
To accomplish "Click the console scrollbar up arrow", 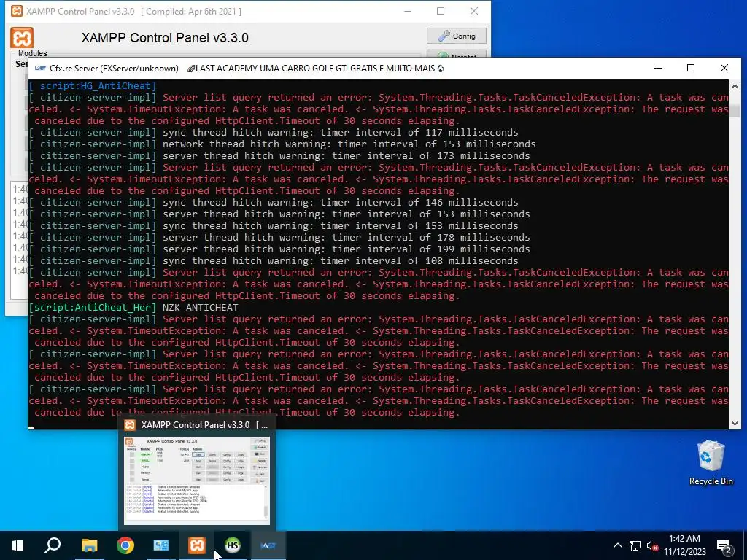I will pyautogui.click(x=735, y=86).
